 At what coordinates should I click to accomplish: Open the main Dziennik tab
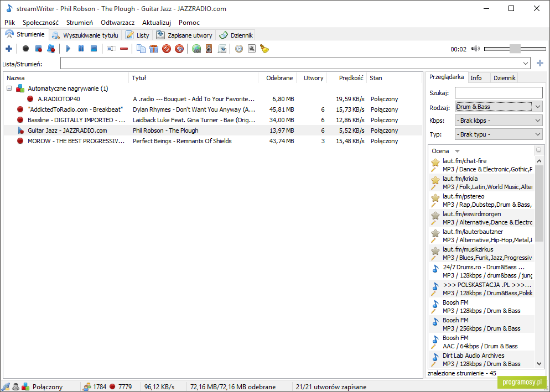[235, 35]
